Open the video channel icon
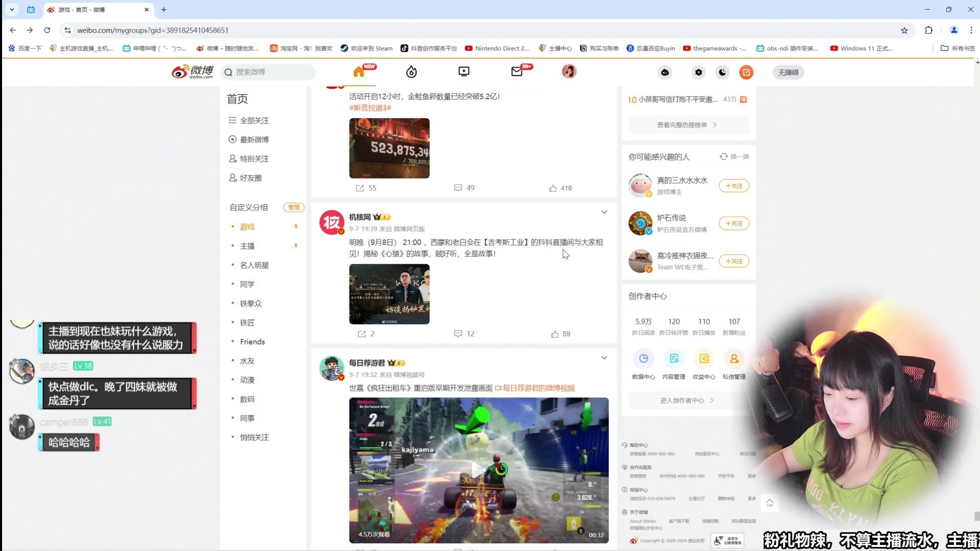 (463, 72)
